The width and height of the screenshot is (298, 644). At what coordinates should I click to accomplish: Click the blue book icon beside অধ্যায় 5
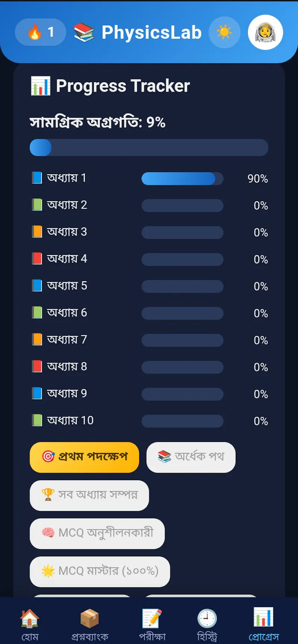(x=37, y=285)
